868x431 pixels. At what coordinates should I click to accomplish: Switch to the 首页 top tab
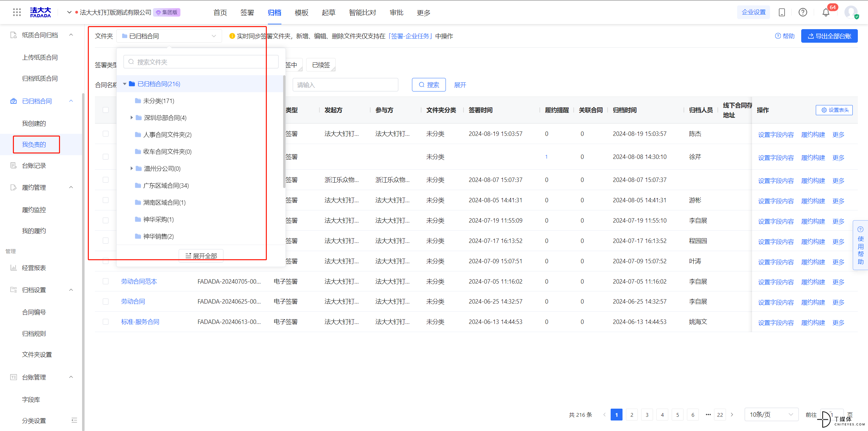(220, 13)
